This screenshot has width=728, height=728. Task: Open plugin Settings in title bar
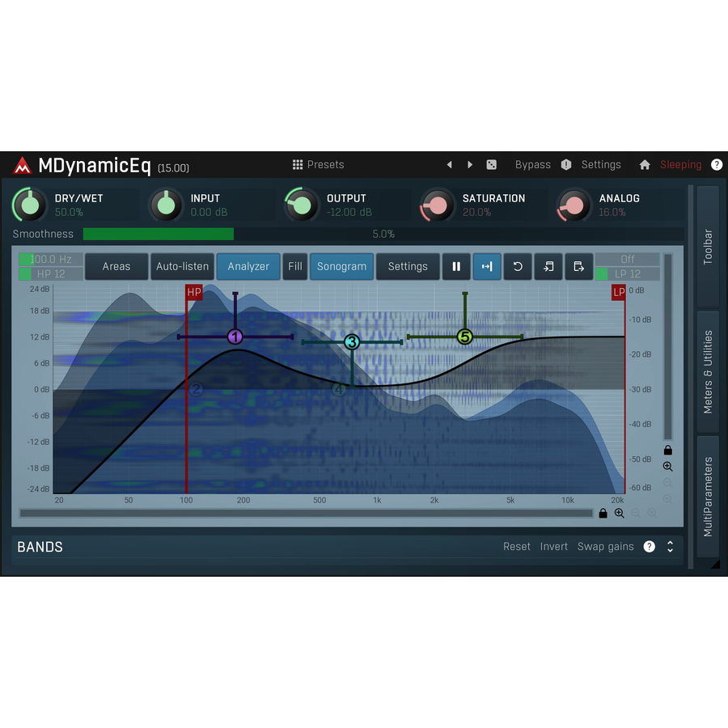tap(601, 164)
